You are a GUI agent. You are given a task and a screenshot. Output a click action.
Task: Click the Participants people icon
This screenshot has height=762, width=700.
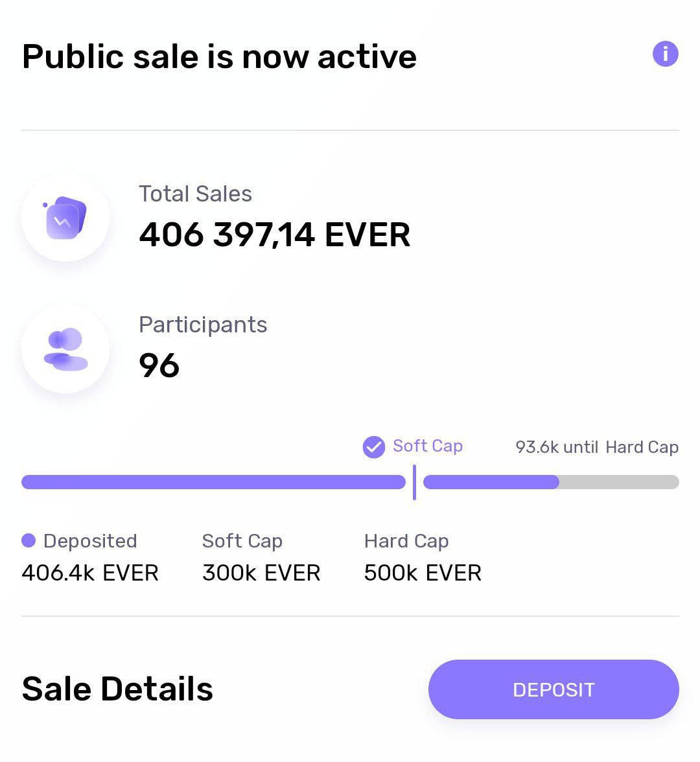pos(65,349)
